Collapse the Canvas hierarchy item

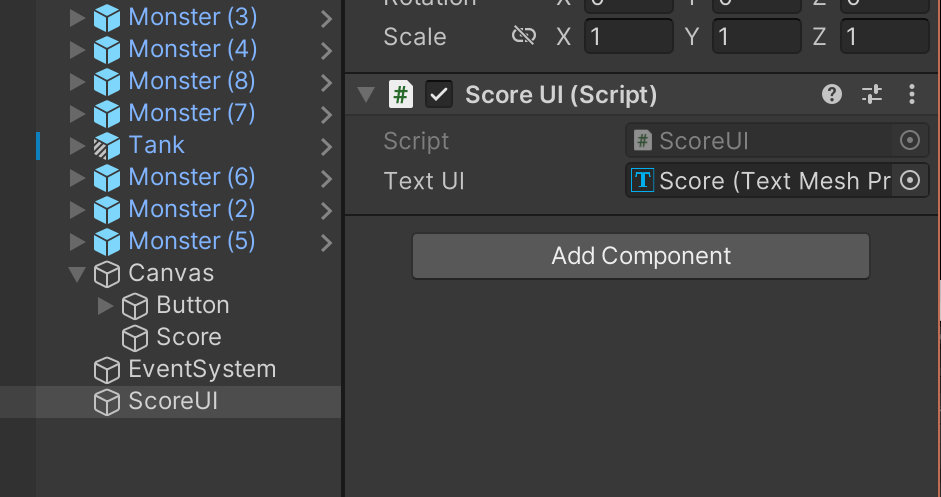click(x=77, y=274)
